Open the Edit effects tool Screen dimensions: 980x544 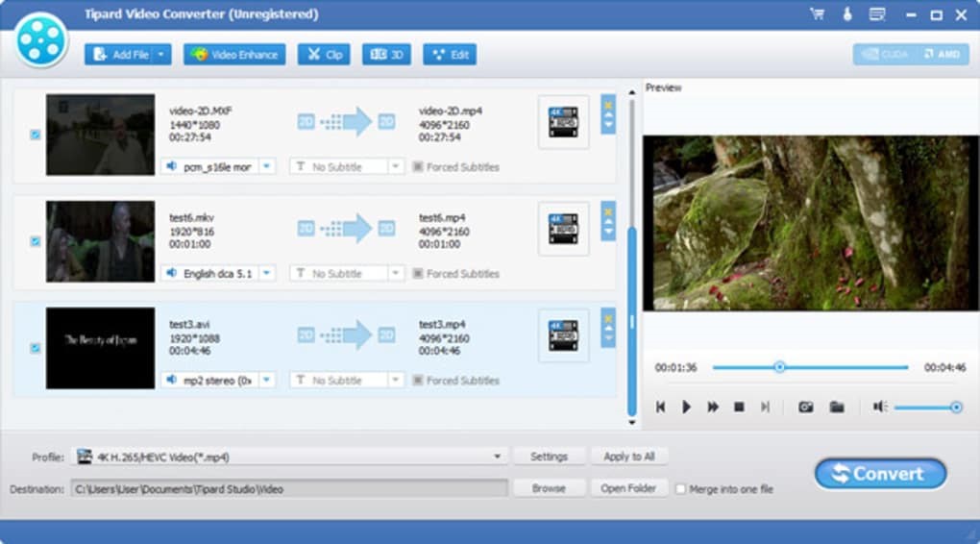tap(450, 55)
